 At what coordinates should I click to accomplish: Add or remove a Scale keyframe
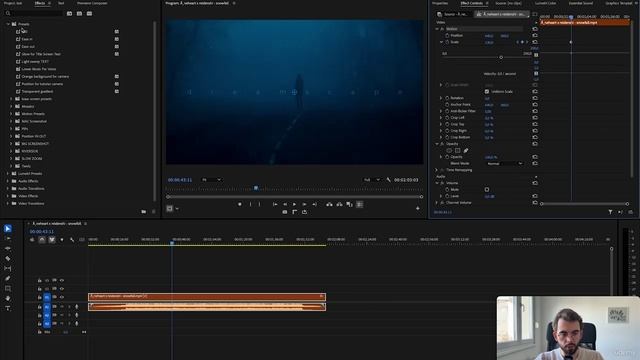coord(522,42)
